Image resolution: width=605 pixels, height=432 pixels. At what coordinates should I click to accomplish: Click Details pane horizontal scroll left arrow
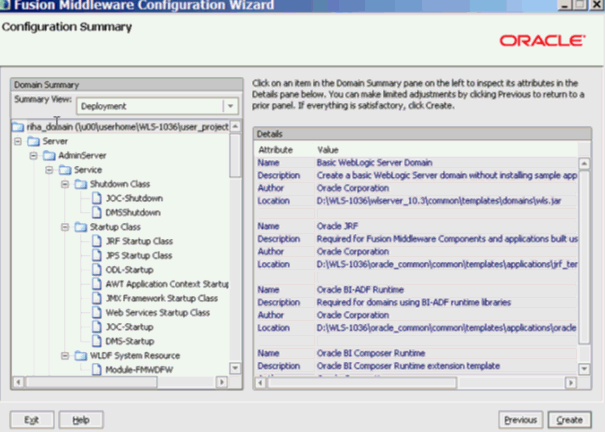click(261, 383)
